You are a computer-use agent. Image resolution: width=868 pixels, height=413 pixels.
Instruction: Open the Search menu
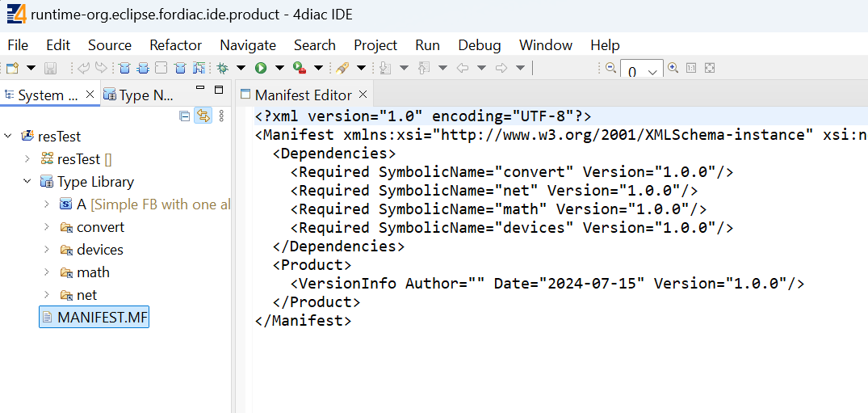coord(314,45)
